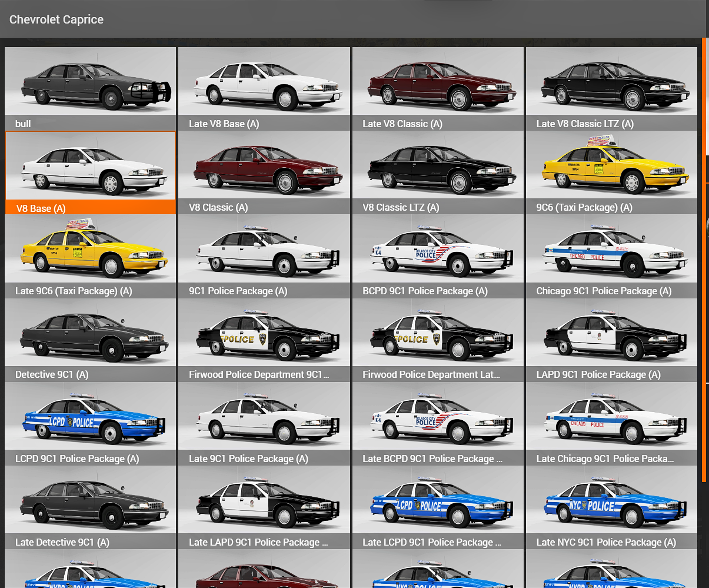Click the Chevrolet Caprice header title
The image size is (709, 588).
[56, 19]
